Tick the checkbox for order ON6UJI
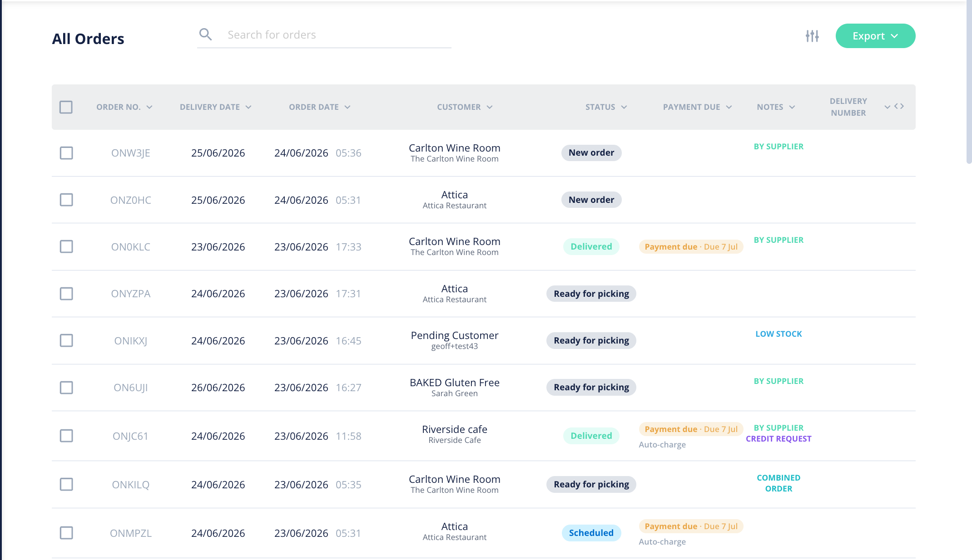Screen dimensions: 972x560 [66, 388]
